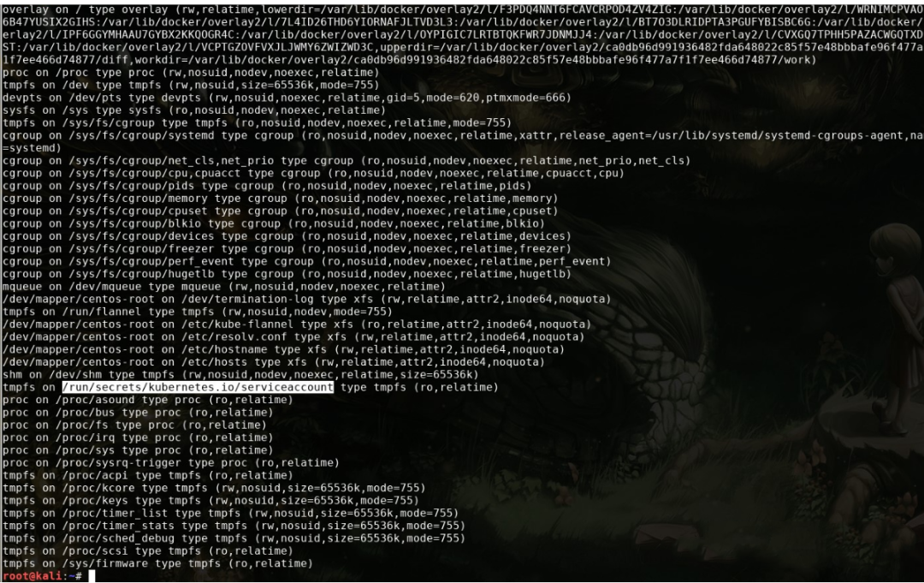Screen dimensions: 924x583
Task: Click the mqueue on /dev/mqueue line
Action: [224, 287]
